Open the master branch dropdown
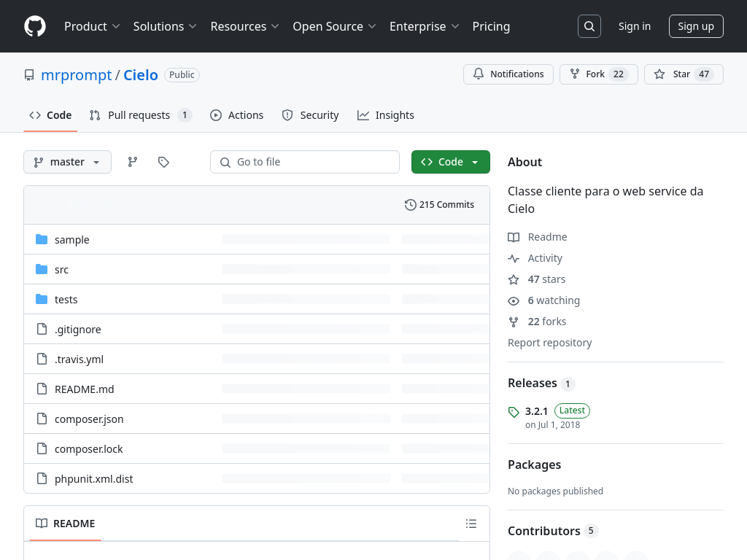Screen dimensions: 747x560 [x=67, y=162]
